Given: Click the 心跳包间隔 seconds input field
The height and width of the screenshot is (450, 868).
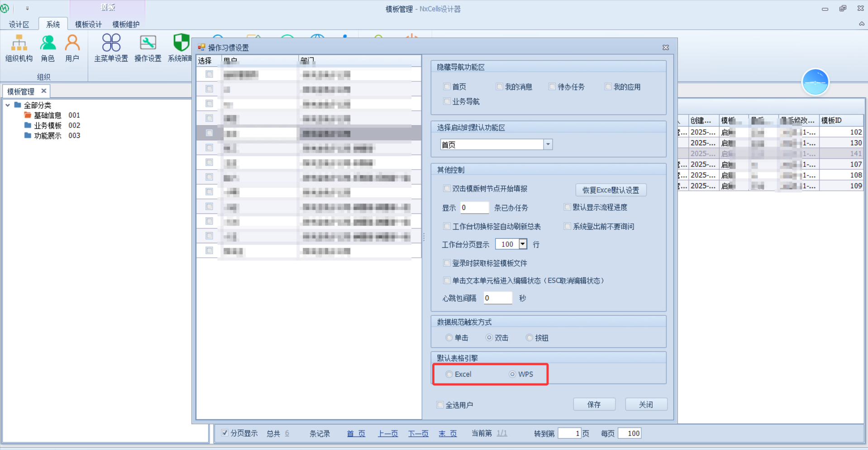Looking at the screenshot, I should (497, 298).
